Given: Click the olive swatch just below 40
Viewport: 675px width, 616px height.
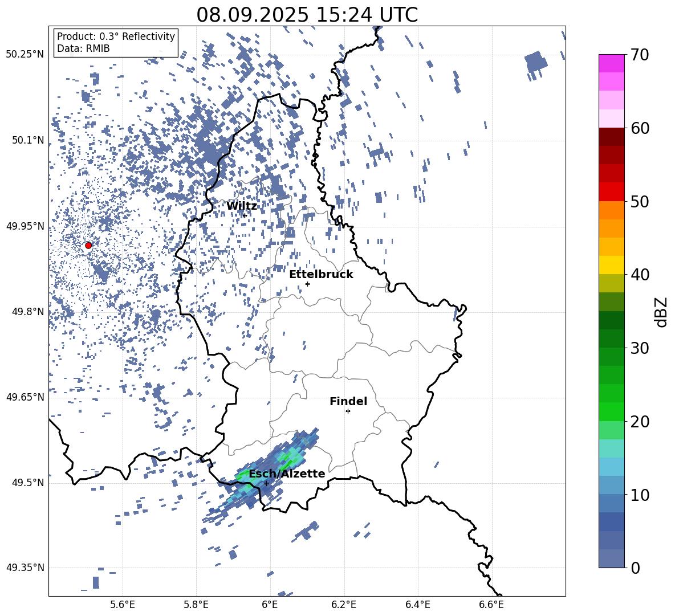Looking at the screenshot, I should click(x=611, y=283).
